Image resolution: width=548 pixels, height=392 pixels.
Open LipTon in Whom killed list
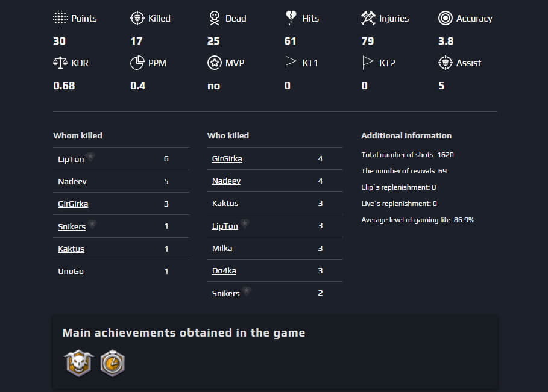tap(71, 159)
